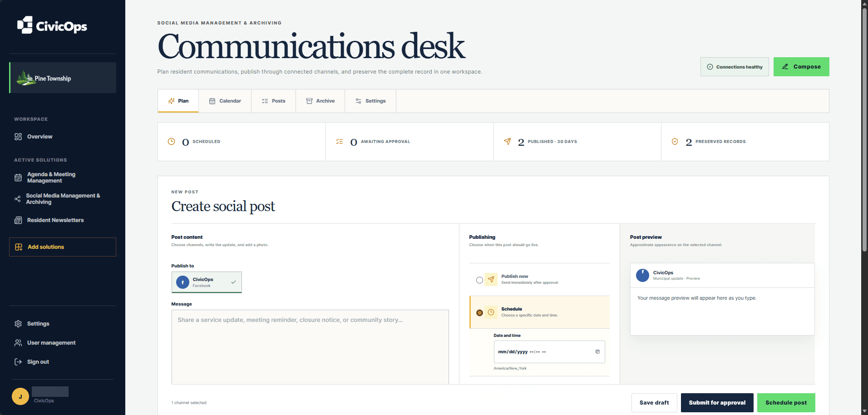Switch to the Posts tab

point(273,101)
